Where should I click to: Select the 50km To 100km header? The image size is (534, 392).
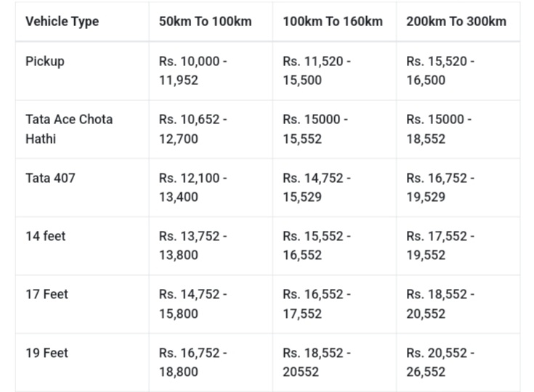205,21
